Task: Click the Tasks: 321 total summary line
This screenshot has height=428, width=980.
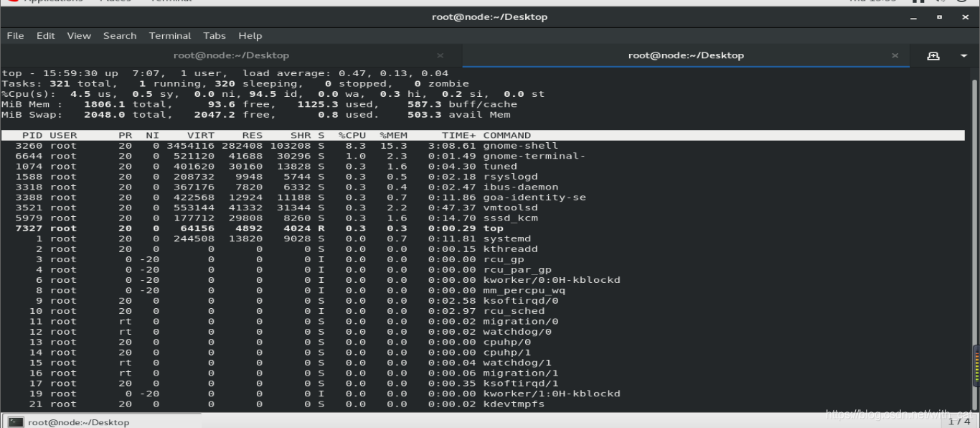Action: click(235, 83)
